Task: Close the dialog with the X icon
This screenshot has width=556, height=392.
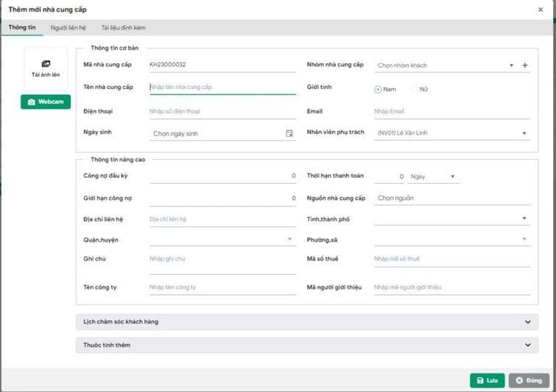Action: click(540, 9)
